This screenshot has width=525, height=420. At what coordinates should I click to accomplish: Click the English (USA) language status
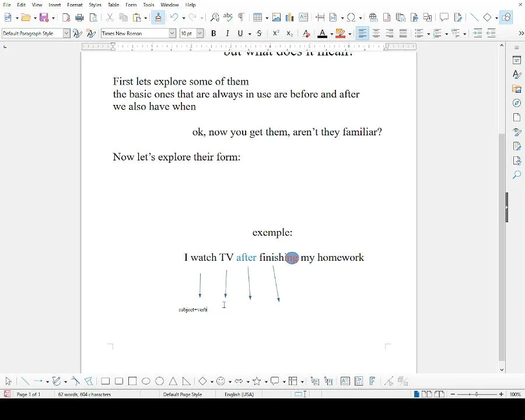[239, 394]
